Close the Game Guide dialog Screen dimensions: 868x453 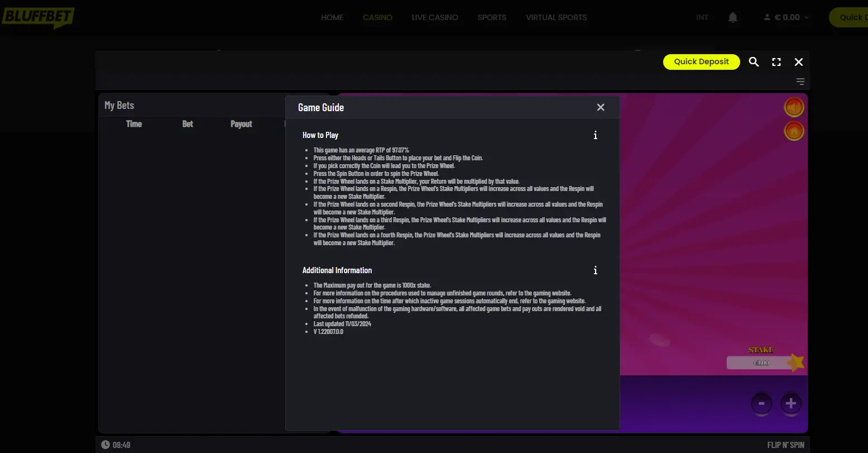(601, 107)
